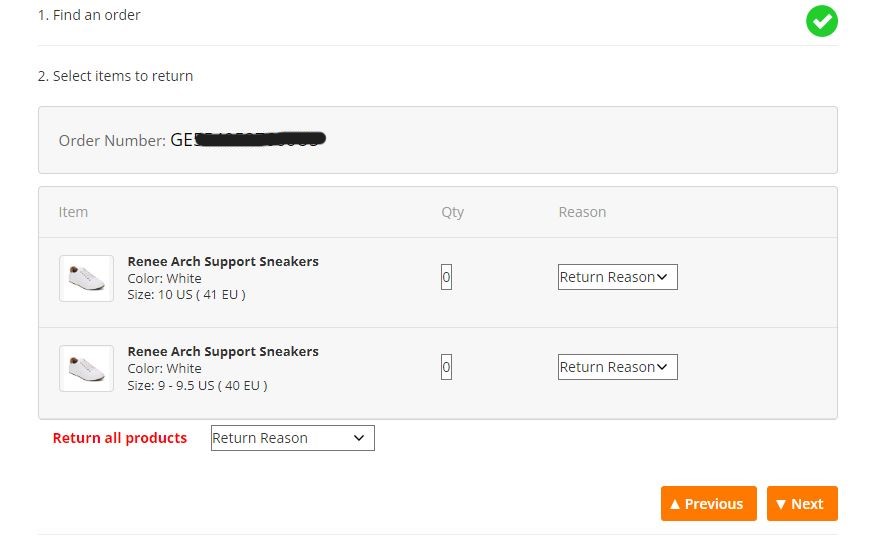This screenshot has height=537, width=874.
Task: Open Return Reason dropdown for size 9 - 9.5 item
Action: (618, 367)
